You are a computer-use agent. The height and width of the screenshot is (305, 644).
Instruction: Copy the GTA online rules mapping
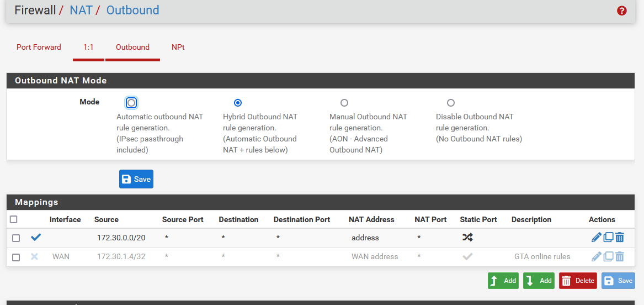[x=608, y=256]
